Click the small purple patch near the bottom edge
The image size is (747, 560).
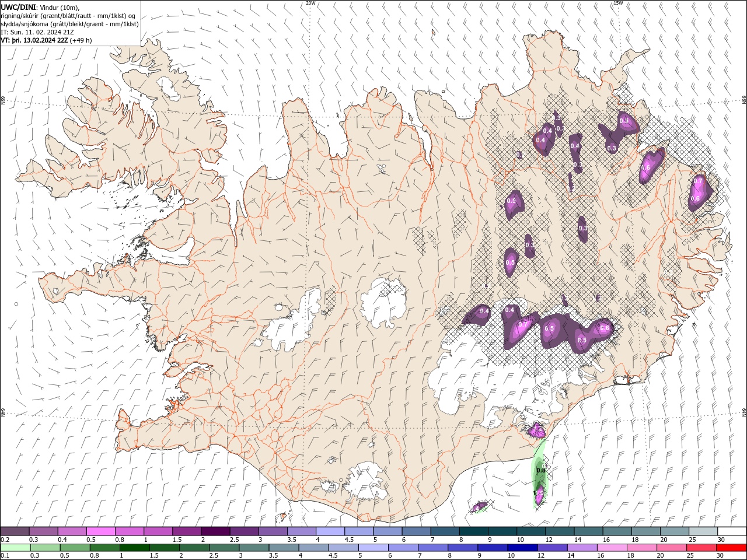click(479, 506)
